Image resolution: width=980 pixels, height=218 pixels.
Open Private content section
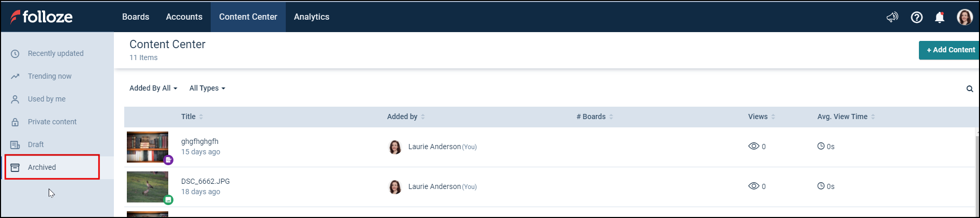coord(52,122)
